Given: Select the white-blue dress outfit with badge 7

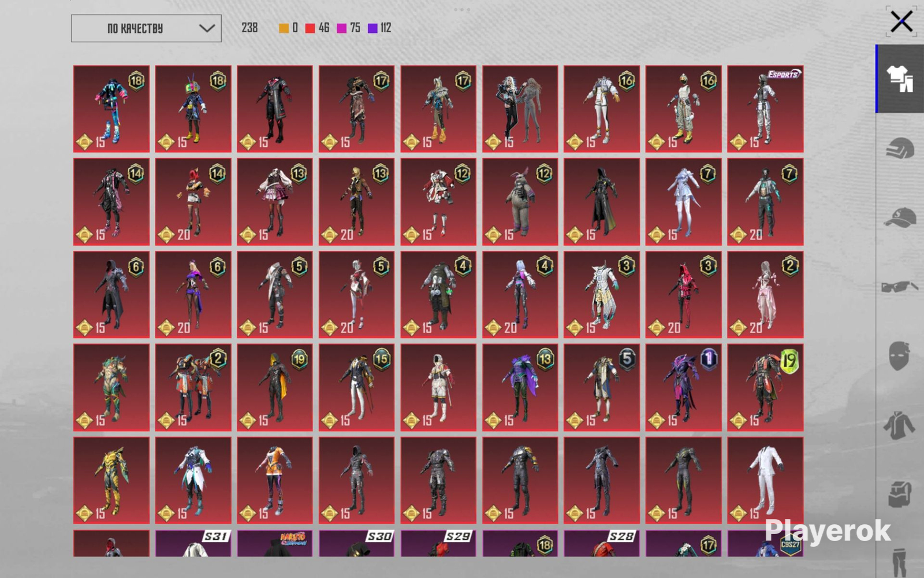Looking at the screenshot, I should [x=684, y=202].
